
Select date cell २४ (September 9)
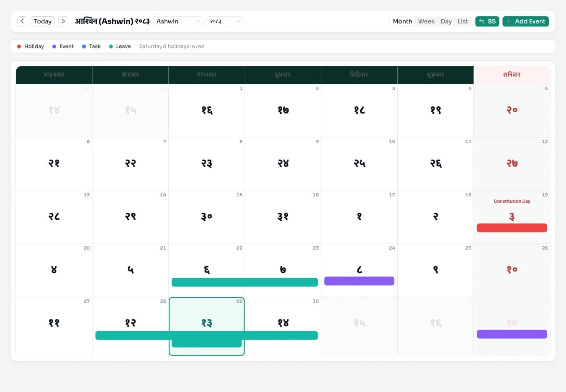pyautogui.click(x=283, y=164)
